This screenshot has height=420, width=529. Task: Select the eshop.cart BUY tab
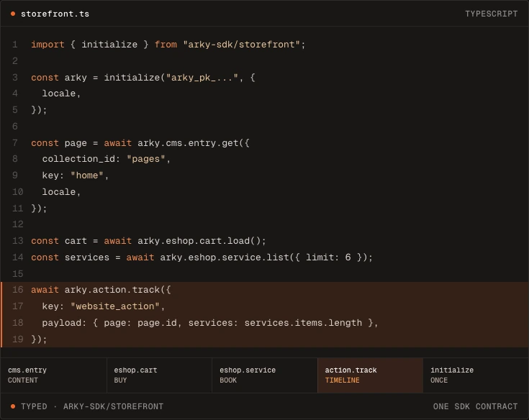pyautogui.click(x=159, y=375)
